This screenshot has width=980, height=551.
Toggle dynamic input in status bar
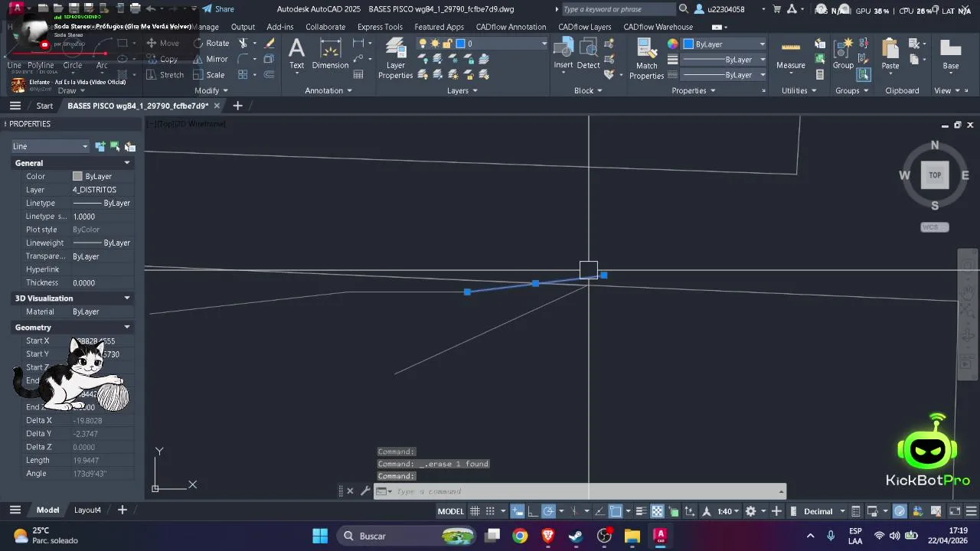point(518,511)
